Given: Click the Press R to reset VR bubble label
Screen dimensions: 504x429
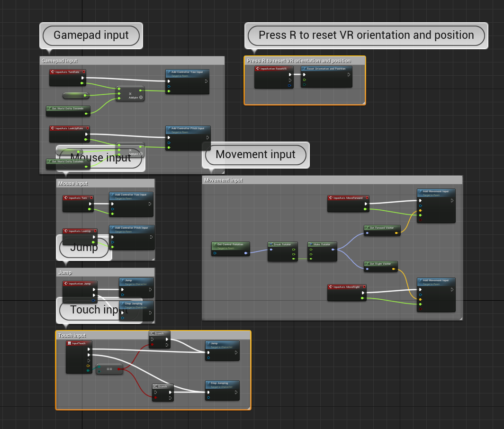Looking at the screenshot, I should coord(366,36).
